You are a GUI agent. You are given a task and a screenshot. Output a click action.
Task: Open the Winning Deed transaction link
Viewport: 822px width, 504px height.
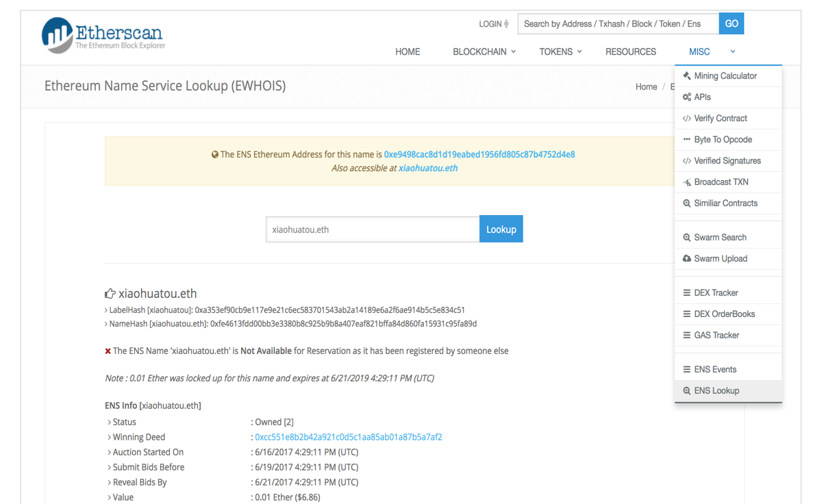click(349, 437)
